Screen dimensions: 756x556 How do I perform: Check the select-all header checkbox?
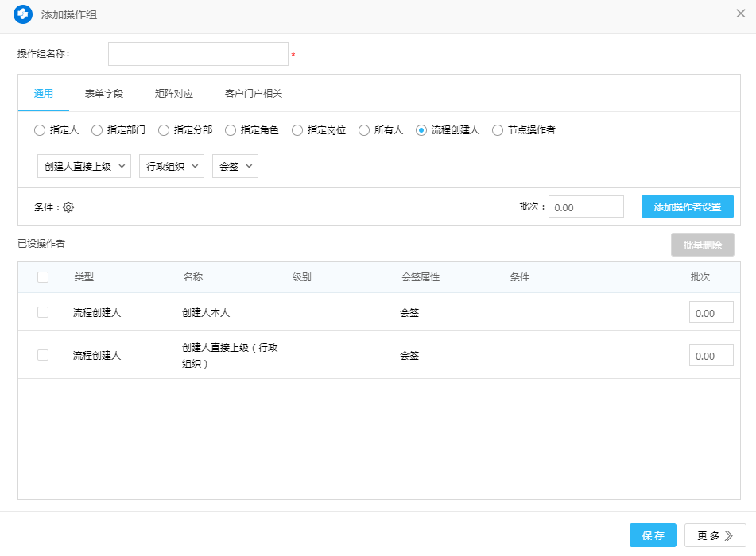[x=43, y=277]
